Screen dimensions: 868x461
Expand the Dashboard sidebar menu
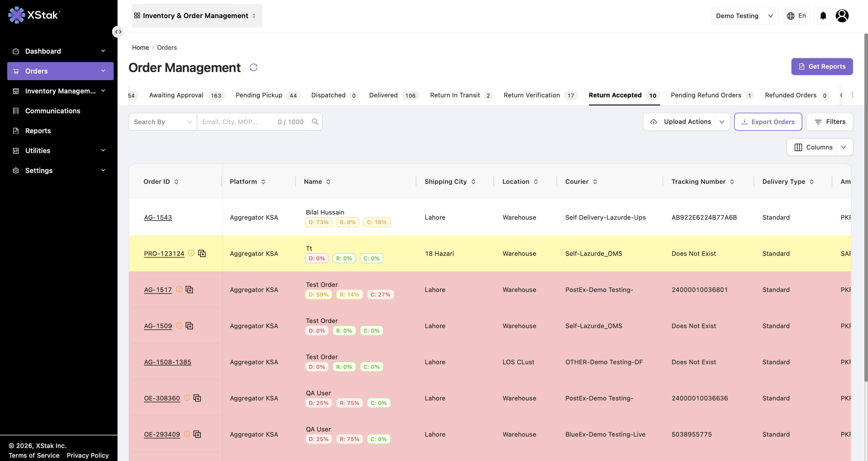60,51
